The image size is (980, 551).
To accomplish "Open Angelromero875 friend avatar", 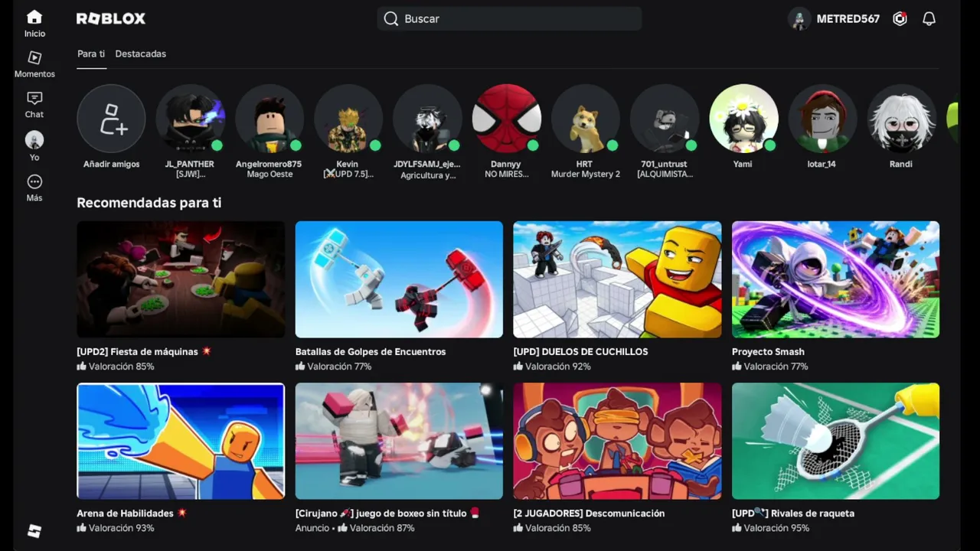I will tap(269, 119).
